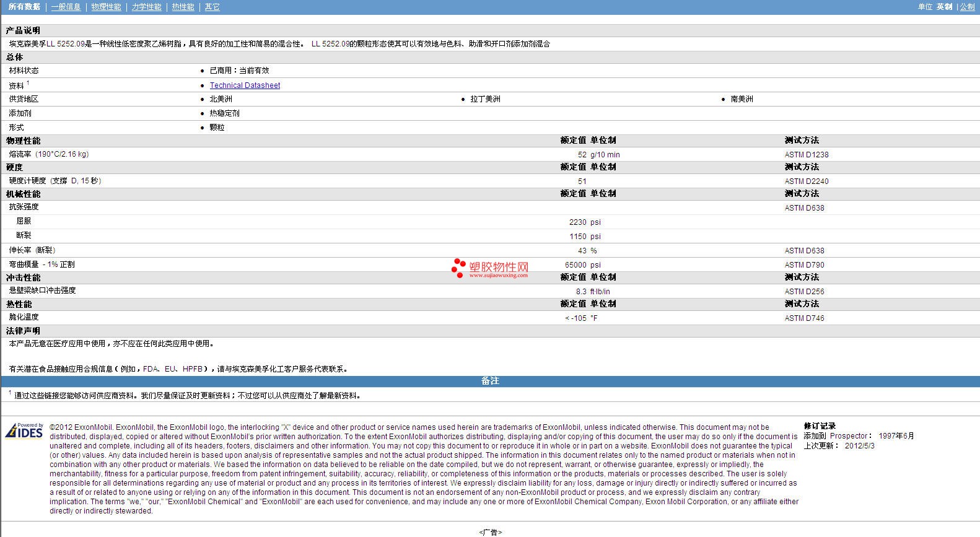980x537 pixels.
Task: Click the 备注 blue banner
Action: point(490,381)
